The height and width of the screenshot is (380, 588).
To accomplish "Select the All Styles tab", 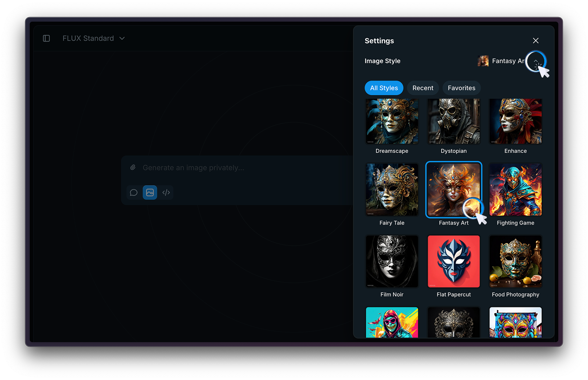I will click(384, 88).
